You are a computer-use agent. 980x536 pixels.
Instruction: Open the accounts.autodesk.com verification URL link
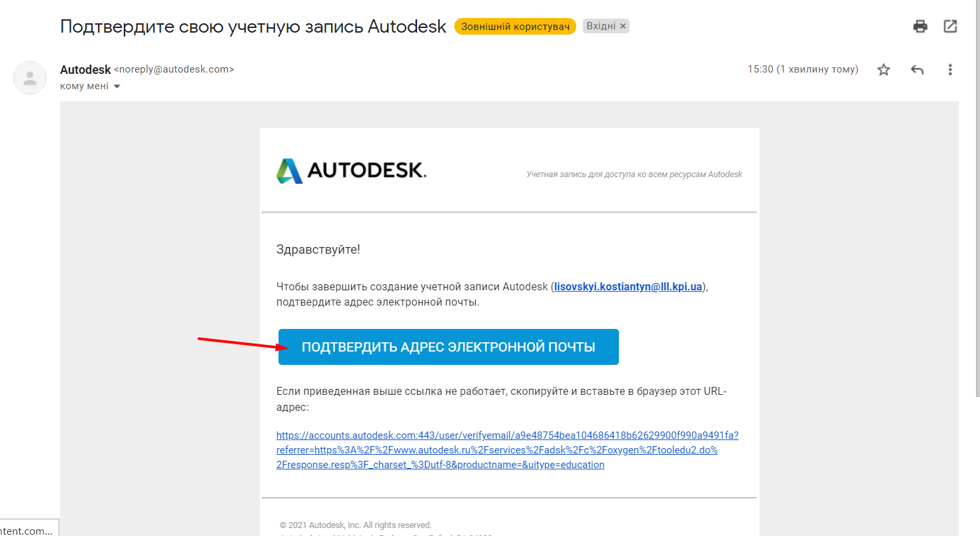tap(508, 450)
